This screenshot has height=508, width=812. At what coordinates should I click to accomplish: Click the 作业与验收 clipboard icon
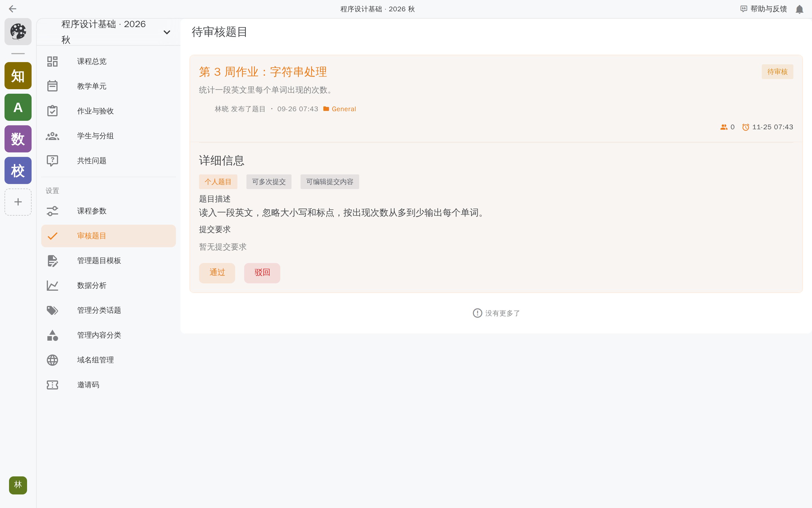click(52, 111)
